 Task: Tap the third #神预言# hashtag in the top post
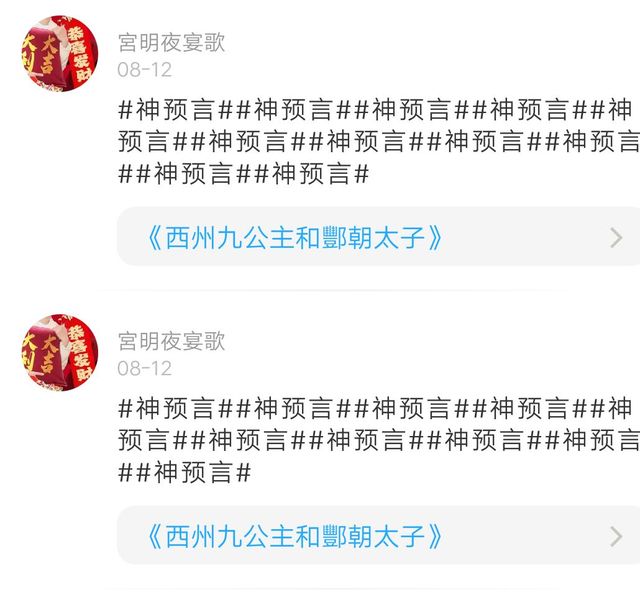[x=412, y=110]
